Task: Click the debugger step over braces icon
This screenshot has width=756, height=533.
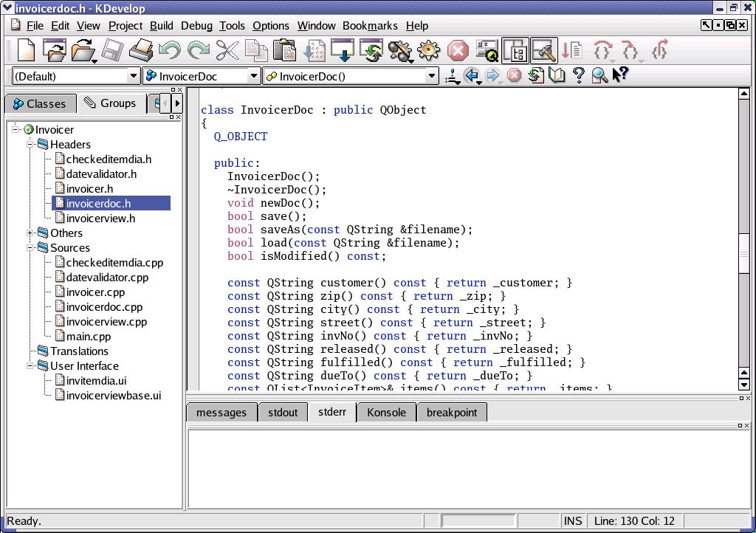Action: (x=602, y=50)
